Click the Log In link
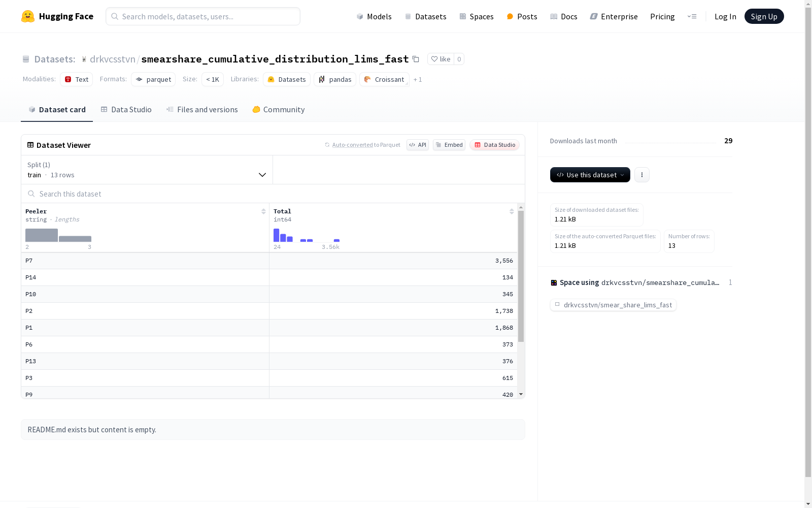The image size is (812, 508). pos(725,16)
